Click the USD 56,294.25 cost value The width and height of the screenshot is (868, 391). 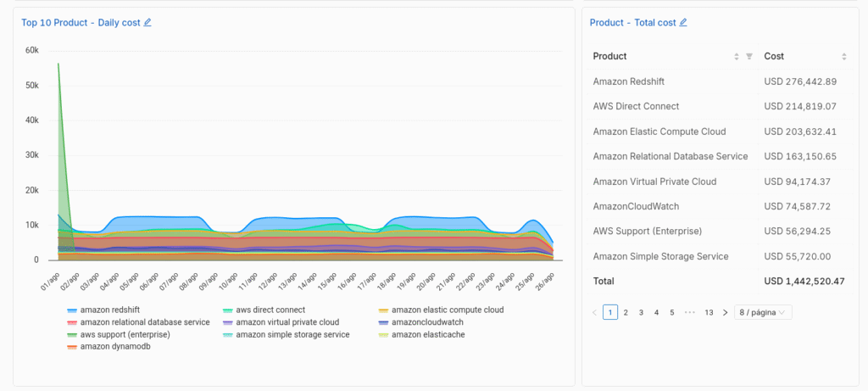point(797,232)
